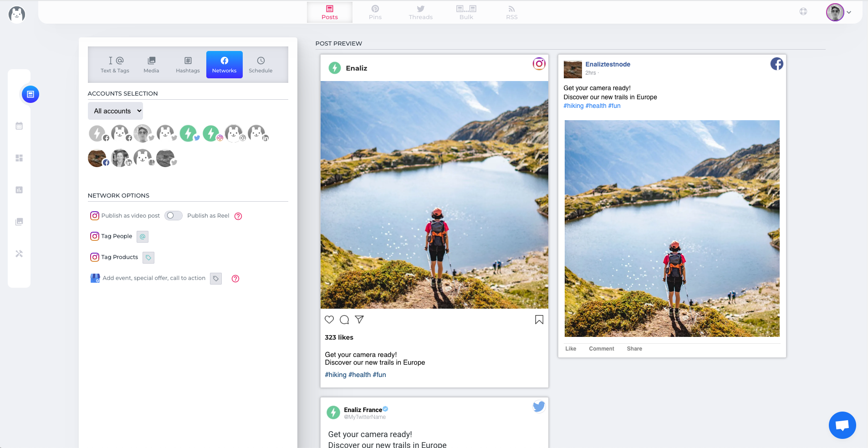Open the media library icon in sidebar
This screenshot has height=448, width=868.
coord(19,222)
